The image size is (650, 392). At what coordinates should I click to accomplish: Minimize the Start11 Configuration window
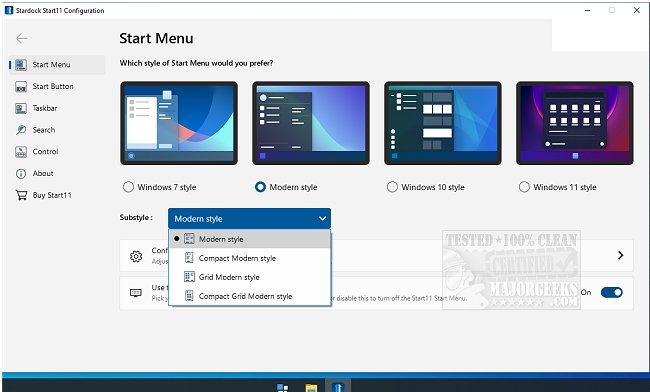coord(587,10)
